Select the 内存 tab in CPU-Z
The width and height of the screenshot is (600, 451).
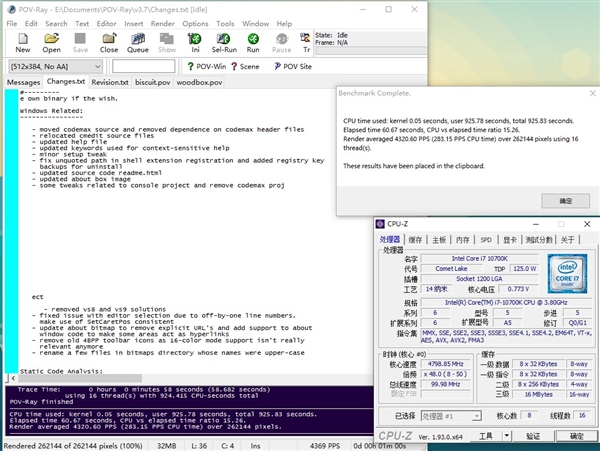(x=463, y=240)
